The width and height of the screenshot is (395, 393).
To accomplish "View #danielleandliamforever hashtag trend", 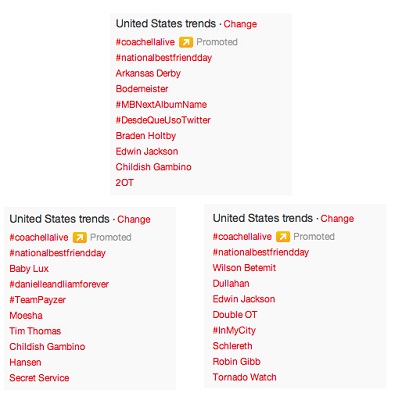I will click(59, 284).
